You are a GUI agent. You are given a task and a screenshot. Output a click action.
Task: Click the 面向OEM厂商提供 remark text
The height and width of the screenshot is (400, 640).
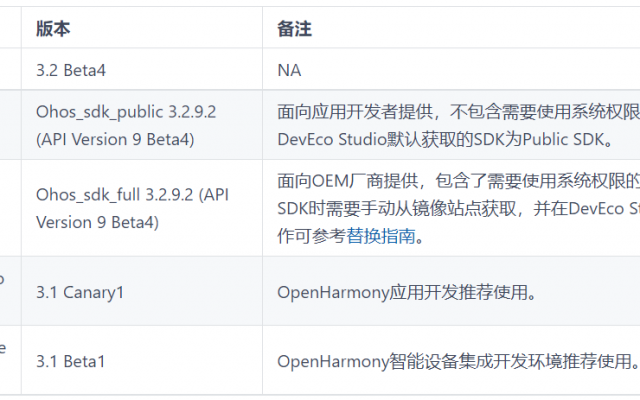347,180
